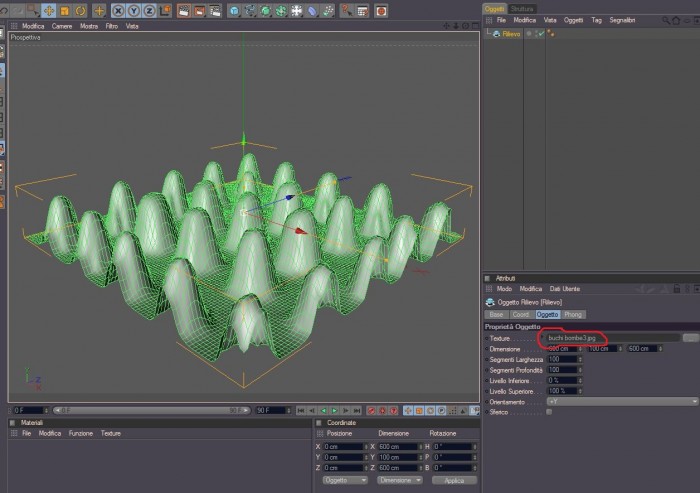Enable the Sferico checkbox

[x=549, y=412]
